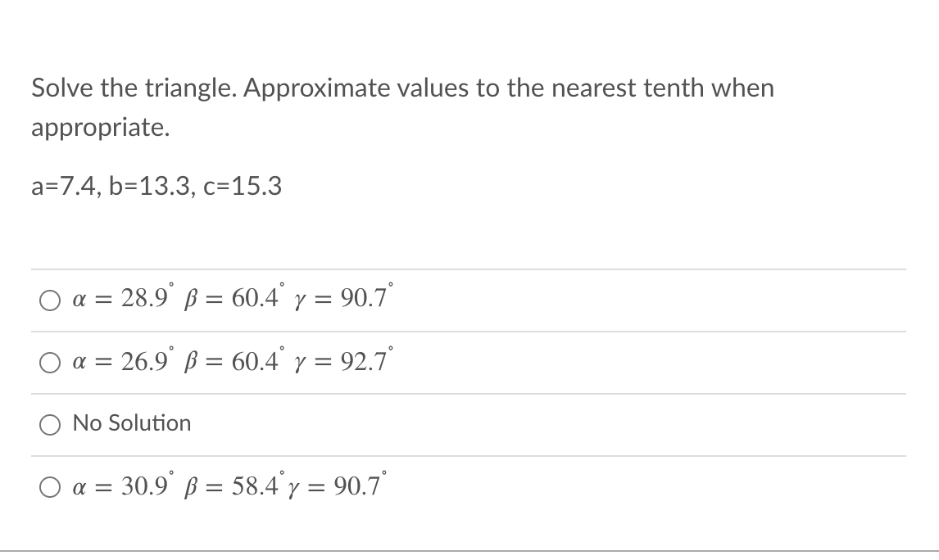Screen dimensions: 939x560
Task: Select the radio button next to No Solution
Action: (49, 423)
